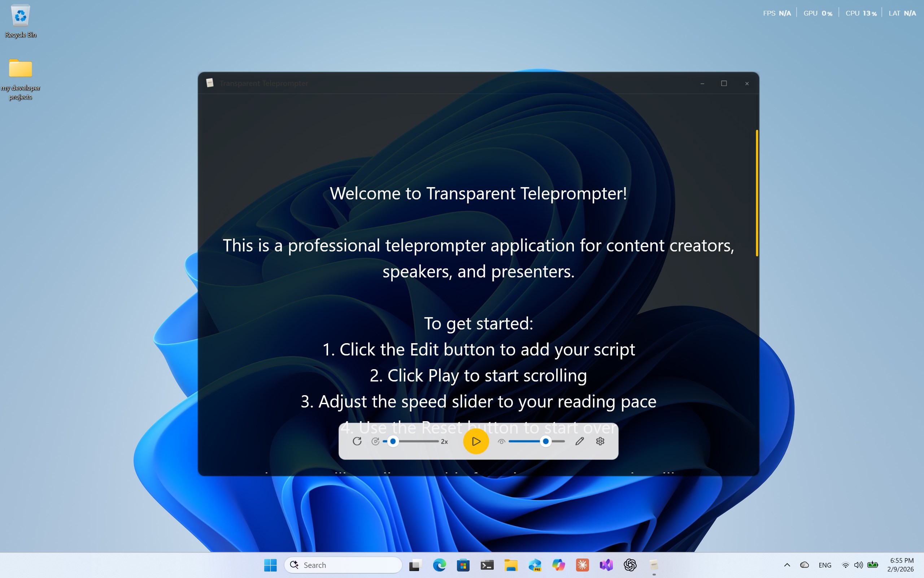
Task: Open ChatGPT from taskbar
Action: pos(630,565)
